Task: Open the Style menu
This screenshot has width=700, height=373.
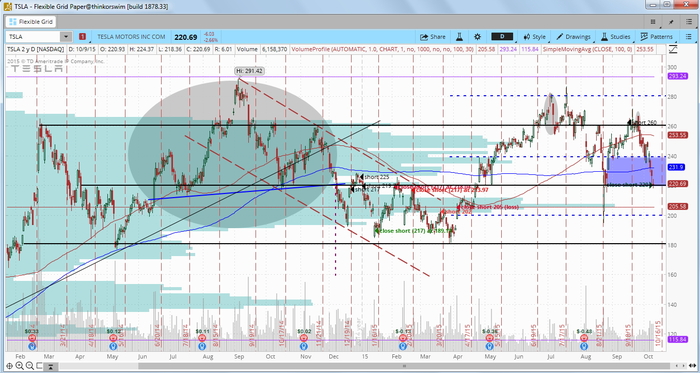Action: (x=534, y=37)
